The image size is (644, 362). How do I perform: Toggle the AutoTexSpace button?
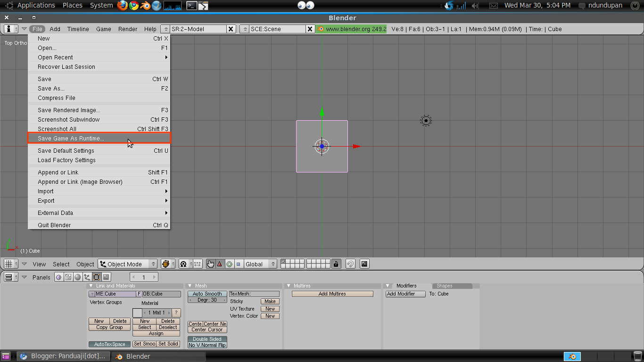[110, 344]
